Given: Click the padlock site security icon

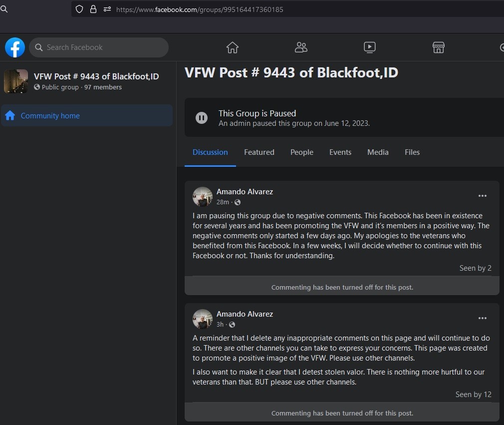Looking at the screenshot, I should pyautogui.click(x=93, y=9).
